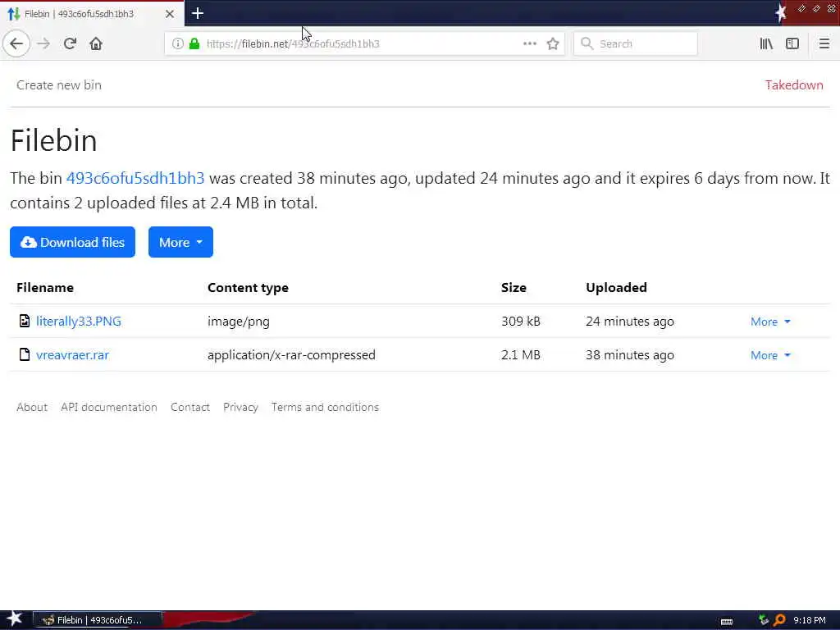Click the Filebin page heading
The image size is (840, 630).
pyautogui.click(x=53, y=140)
